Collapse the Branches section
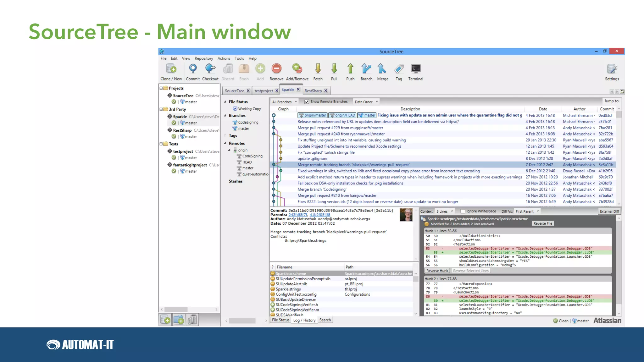 pos(225,116)
